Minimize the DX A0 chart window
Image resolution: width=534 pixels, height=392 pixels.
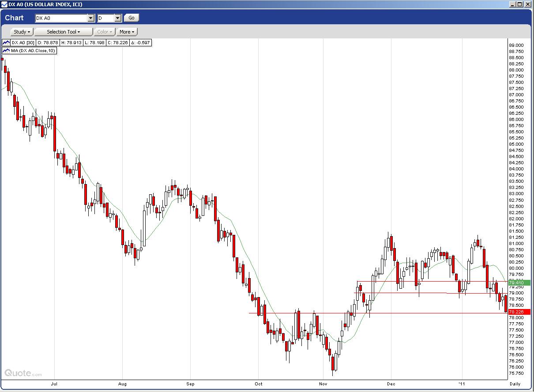[x=512, y=4]
